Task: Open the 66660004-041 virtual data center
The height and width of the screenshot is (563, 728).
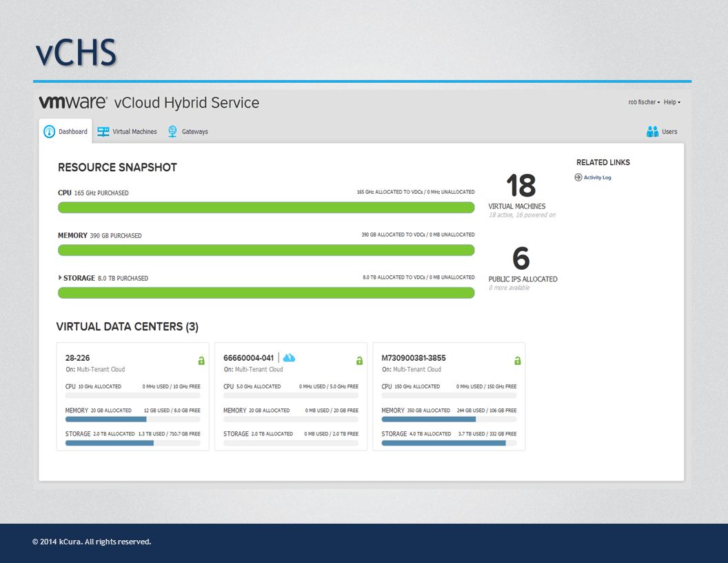Action: 248,357
